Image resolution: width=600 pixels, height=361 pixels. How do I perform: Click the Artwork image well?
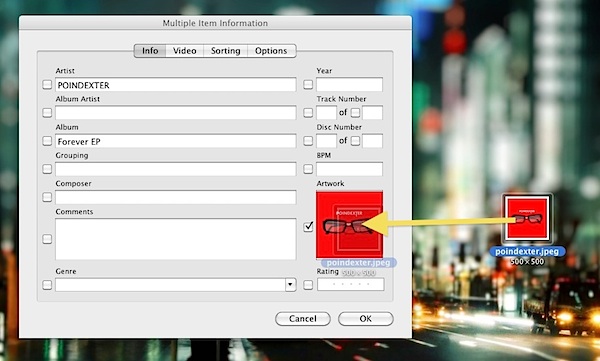[349, 225]
